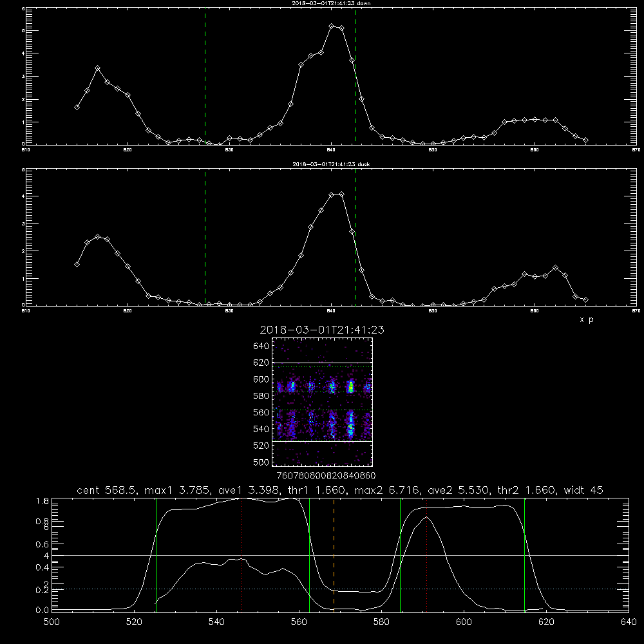
Task: Click the timestamp title above the spectral image
Action: [x=322, y=330]
